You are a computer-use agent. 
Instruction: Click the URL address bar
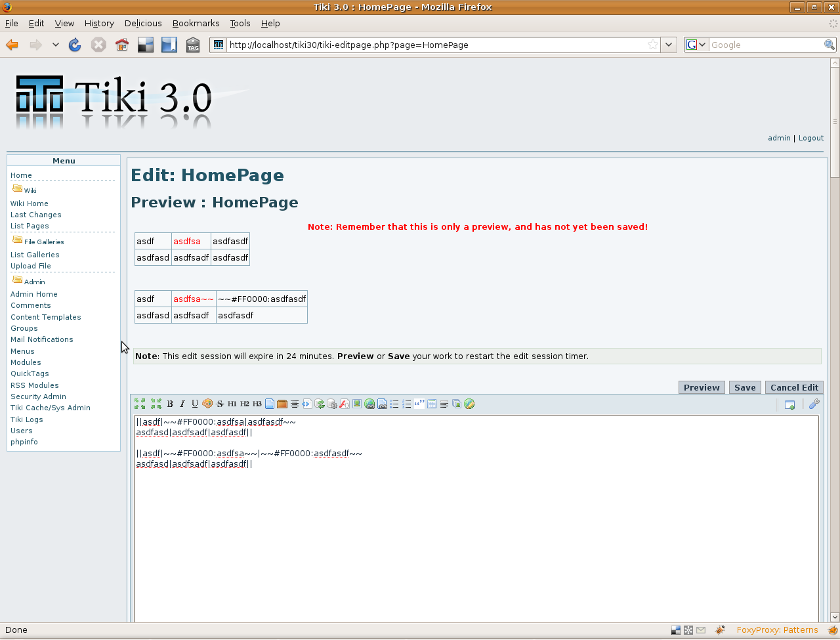pos(436,45)
